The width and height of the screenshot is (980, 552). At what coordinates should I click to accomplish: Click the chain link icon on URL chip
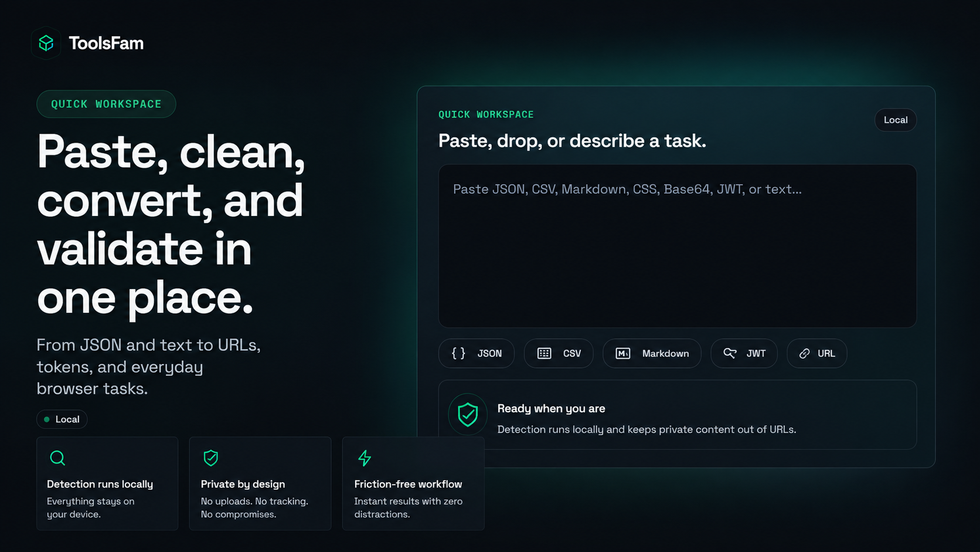[805, 353]
